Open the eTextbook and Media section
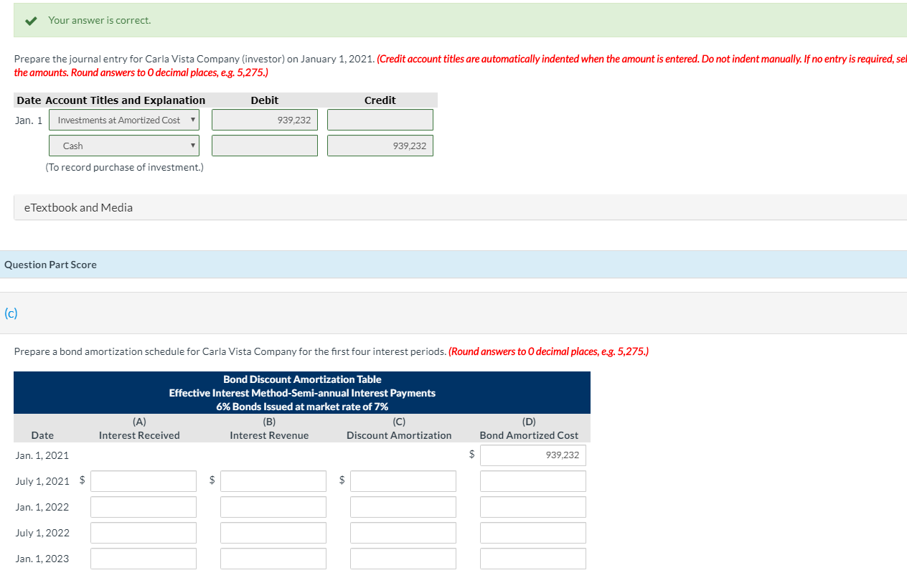907x588 pixels. pyautogui.click(x=78, y=207)
